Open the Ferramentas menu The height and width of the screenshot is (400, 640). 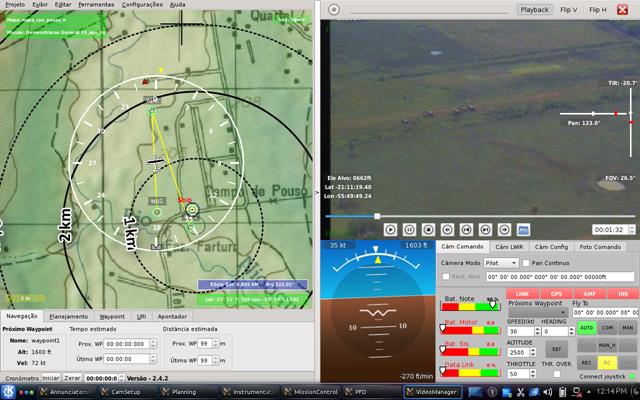(96, 4)
